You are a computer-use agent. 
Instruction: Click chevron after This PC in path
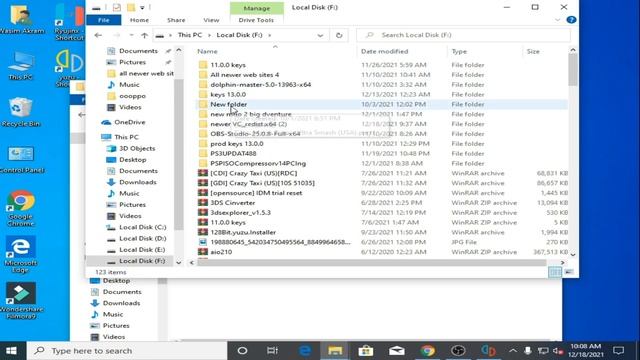tap(209, 35)
